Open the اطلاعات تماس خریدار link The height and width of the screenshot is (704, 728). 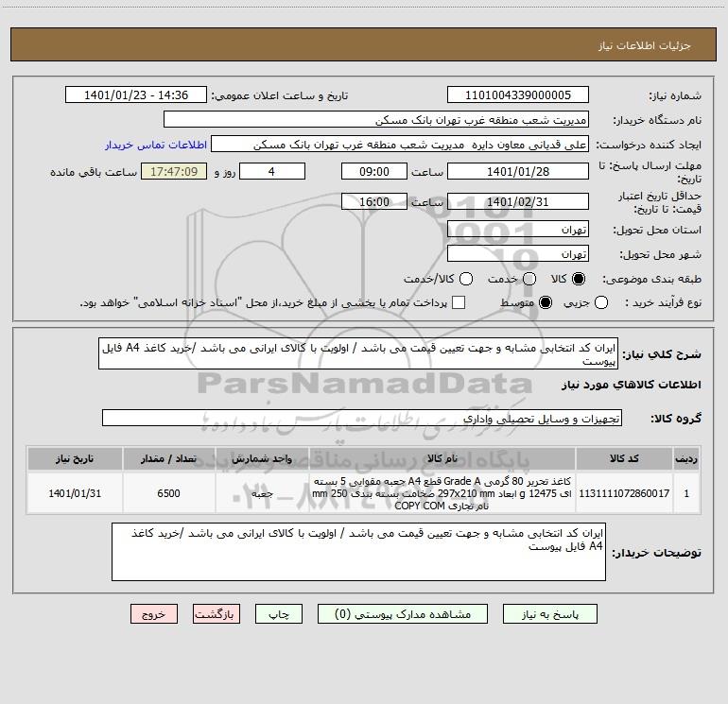(156, 145)
